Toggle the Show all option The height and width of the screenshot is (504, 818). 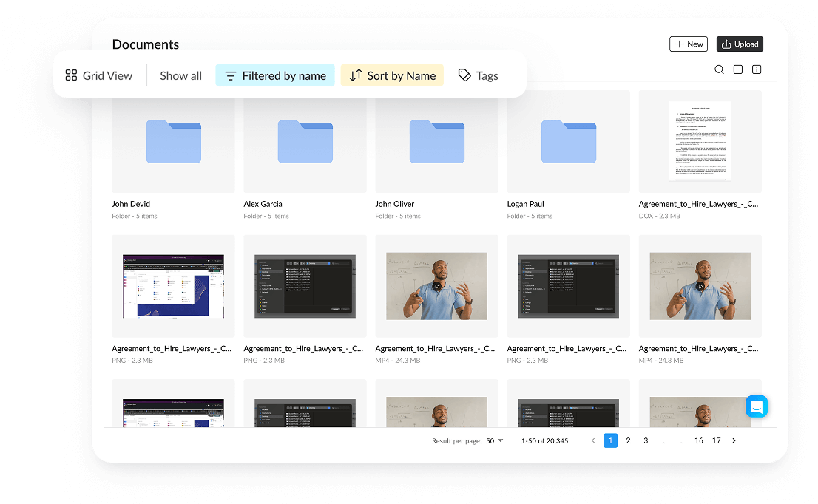[180, 75]
